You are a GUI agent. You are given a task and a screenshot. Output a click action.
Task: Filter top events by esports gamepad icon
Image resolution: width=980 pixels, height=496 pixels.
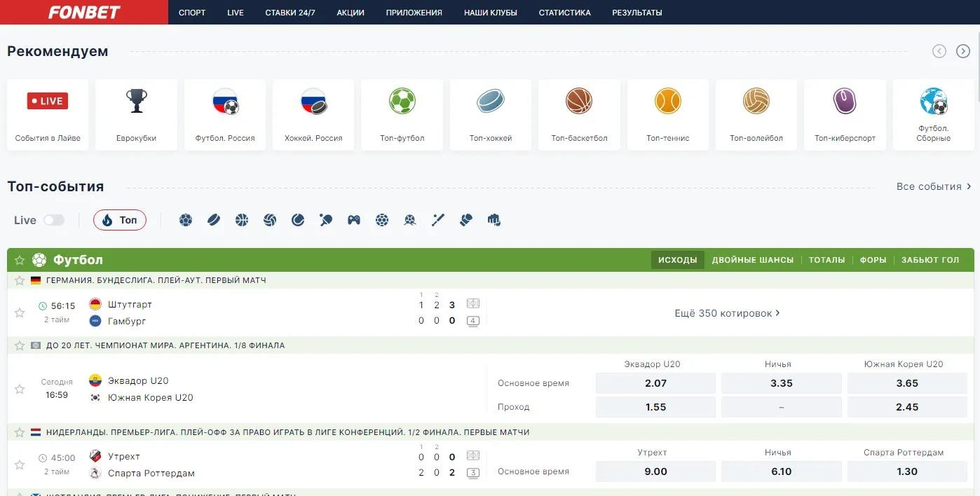point(354,220)
